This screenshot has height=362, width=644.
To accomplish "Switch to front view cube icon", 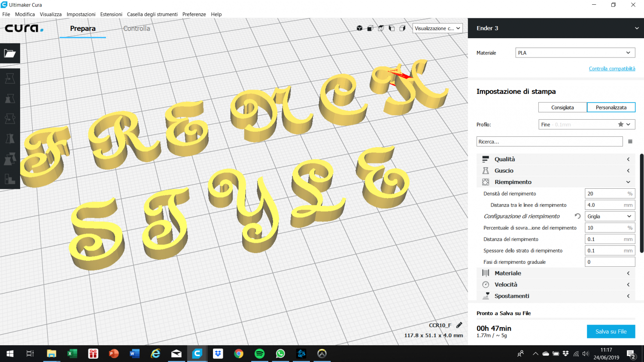I will [370, 28].
